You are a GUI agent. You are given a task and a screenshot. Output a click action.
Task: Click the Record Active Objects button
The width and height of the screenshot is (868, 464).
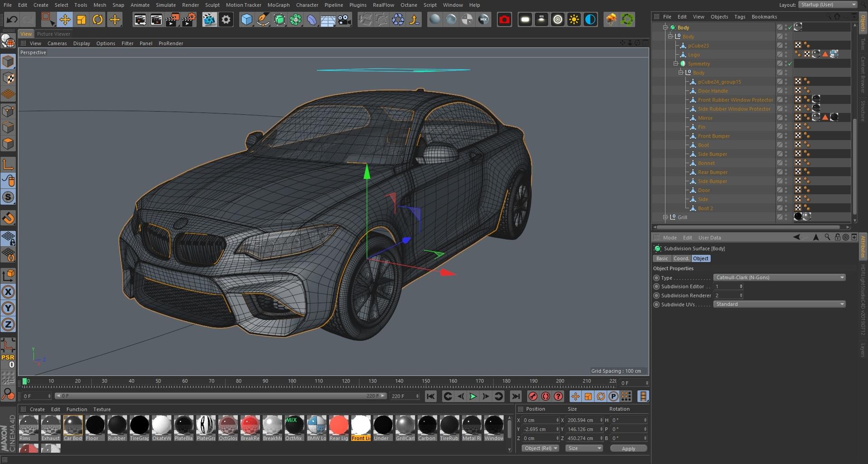click(x=533, y=396)
